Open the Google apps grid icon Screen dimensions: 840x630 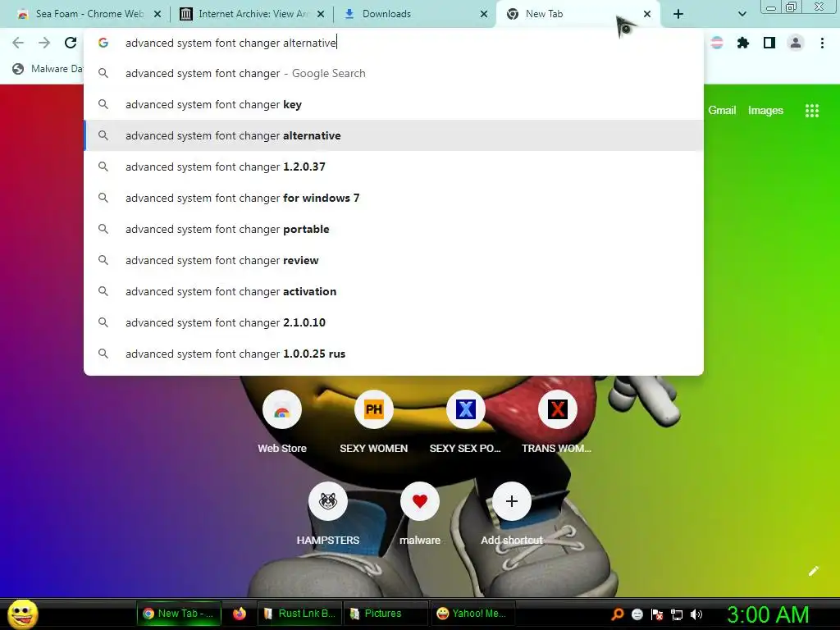pos(812,111)
